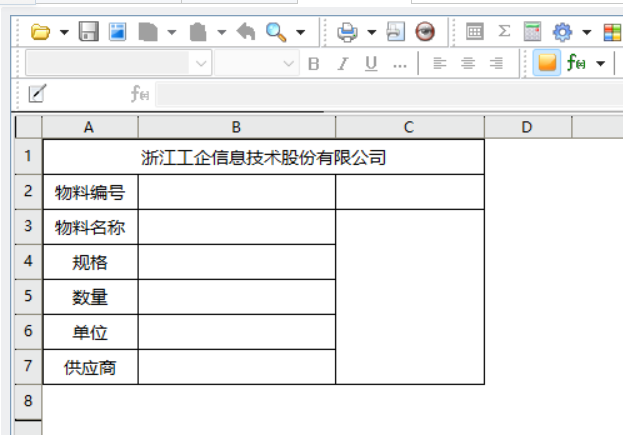The width and height of the screenshot is (623, 435).
Task: Click cell 数量
Action: (90, 297)
